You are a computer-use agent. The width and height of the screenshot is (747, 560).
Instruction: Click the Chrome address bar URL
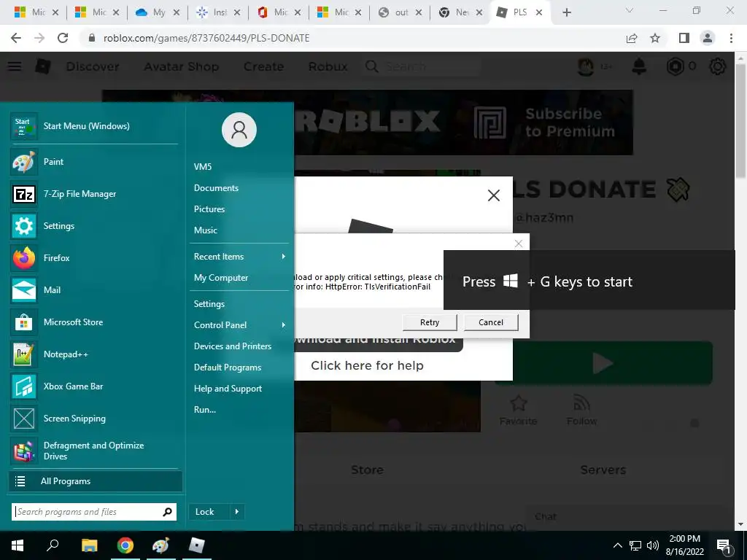[x=206, y=38]
